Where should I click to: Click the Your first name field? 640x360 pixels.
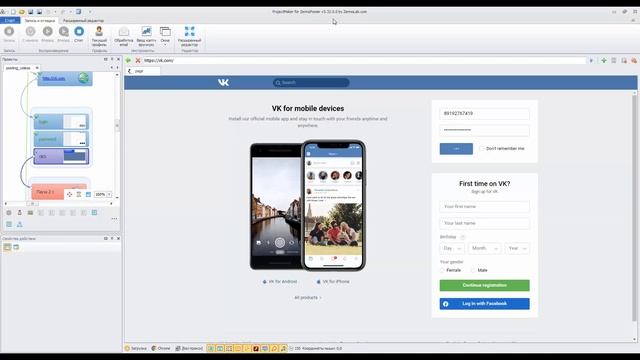click(484, 207)
